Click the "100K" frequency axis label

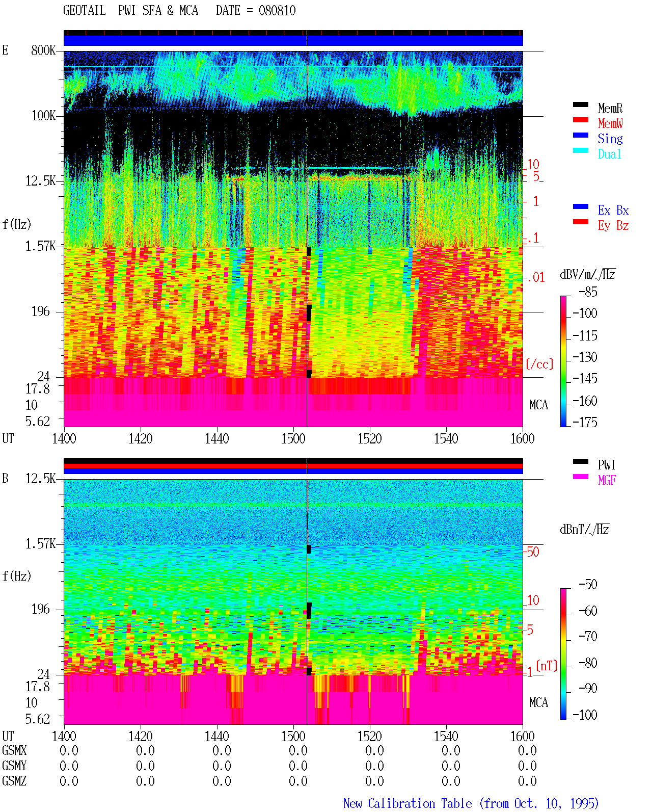(44, 116)
